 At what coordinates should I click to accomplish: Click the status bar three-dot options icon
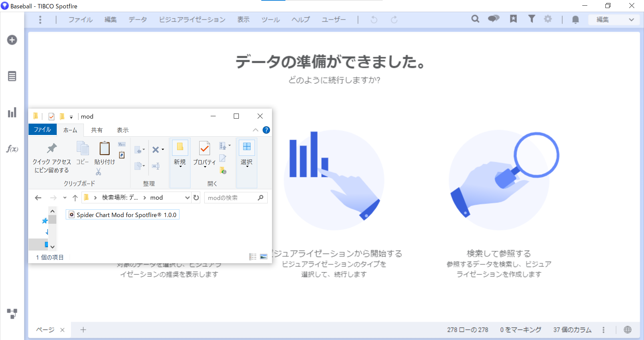pos(603,330)
